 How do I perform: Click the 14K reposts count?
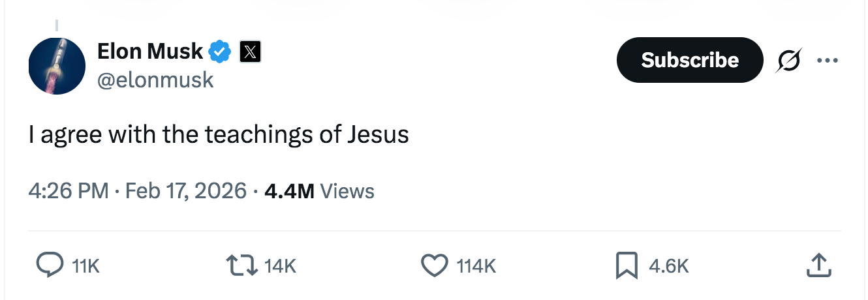click(x=280, y=266)
